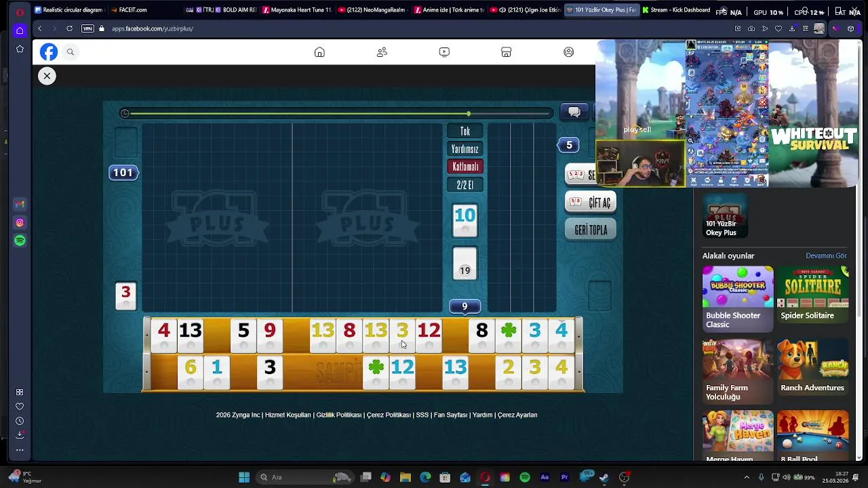
Task: Select the clover joker tile beside blue 12
Action: (376, 371)
